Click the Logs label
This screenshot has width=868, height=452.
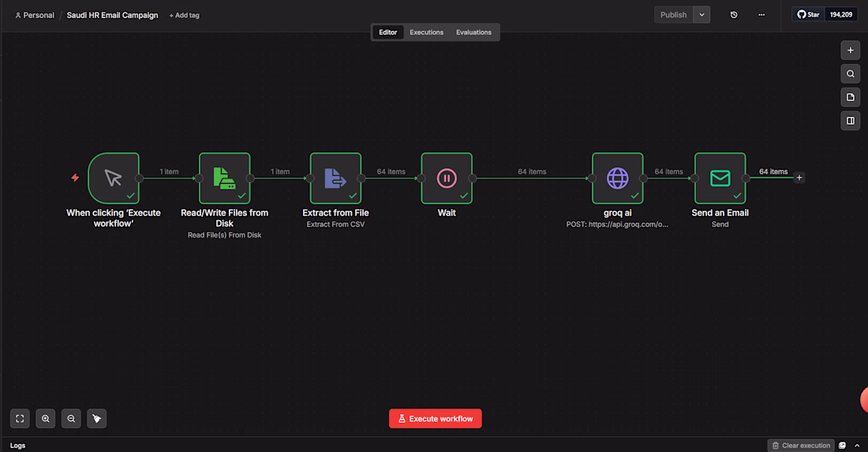click(x=17, y=446)
